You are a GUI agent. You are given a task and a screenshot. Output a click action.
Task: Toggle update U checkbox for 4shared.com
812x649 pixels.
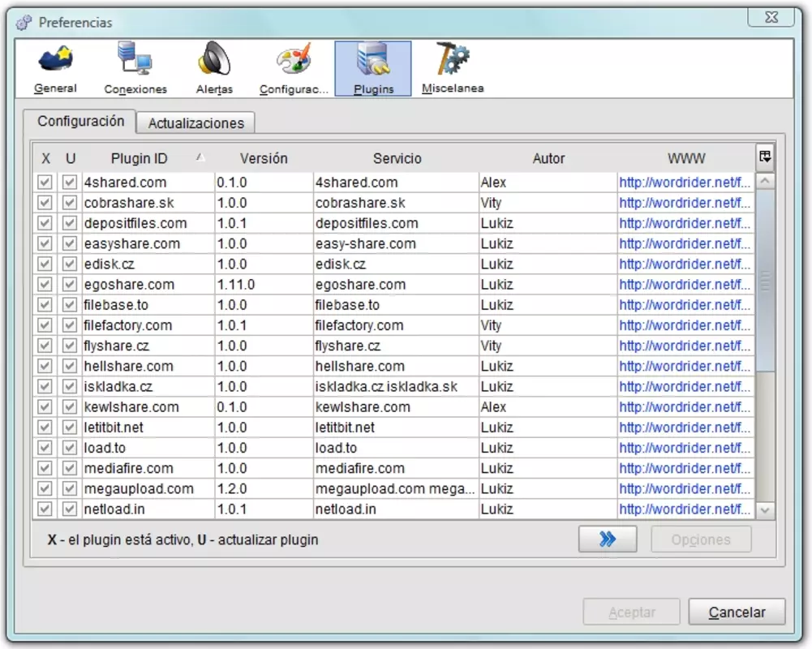coord(70,183)
